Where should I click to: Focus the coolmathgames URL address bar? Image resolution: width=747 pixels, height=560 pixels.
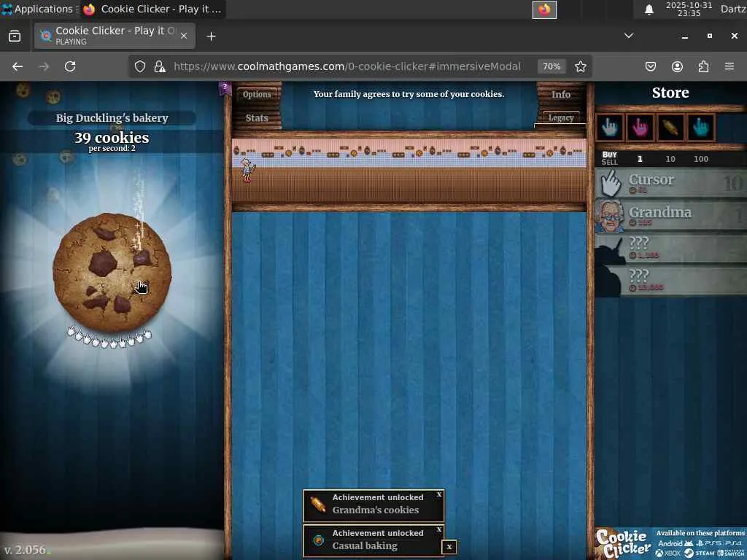pos(347,66)
